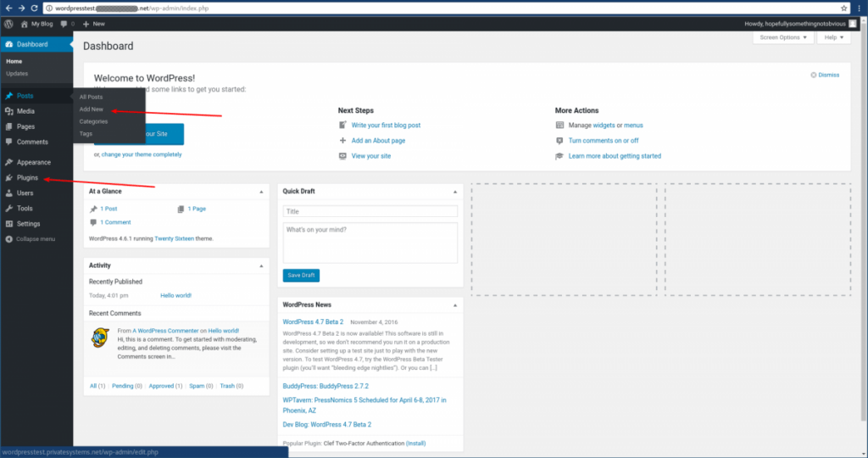Open BuddyPress 2.7.2 news link
Viewport: 868px width, 458px height.
pos(325,386)
